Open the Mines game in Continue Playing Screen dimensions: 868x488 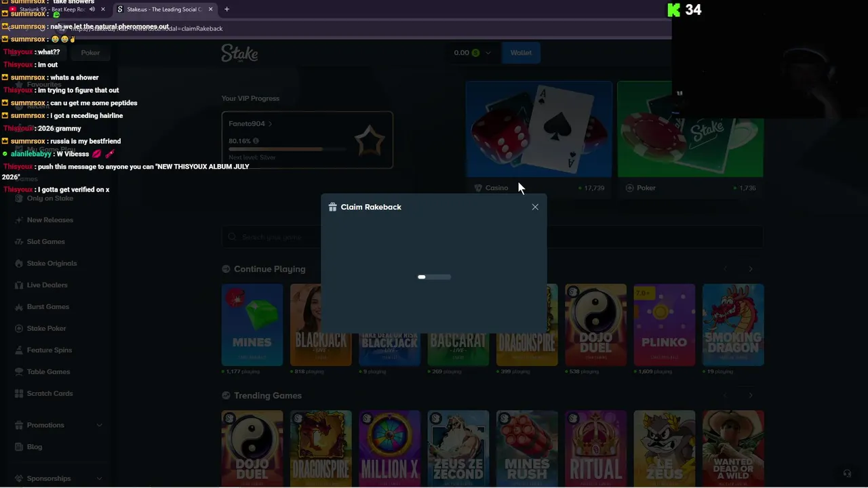point(252,325)
